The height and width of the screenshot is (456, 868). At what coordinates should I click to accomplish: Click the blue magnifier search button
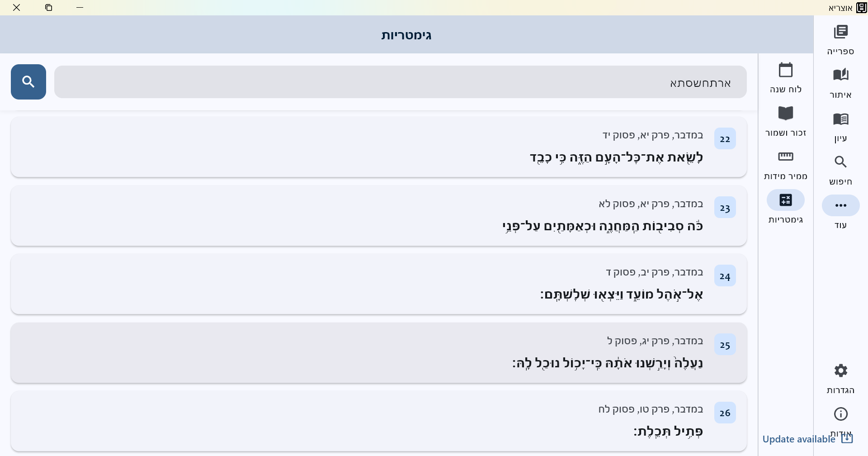click(28, 82)
